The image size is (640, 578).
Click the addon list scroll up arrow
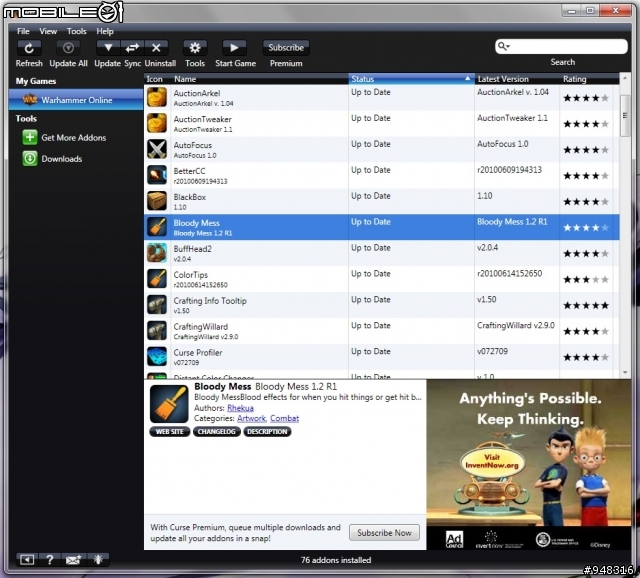624,78
